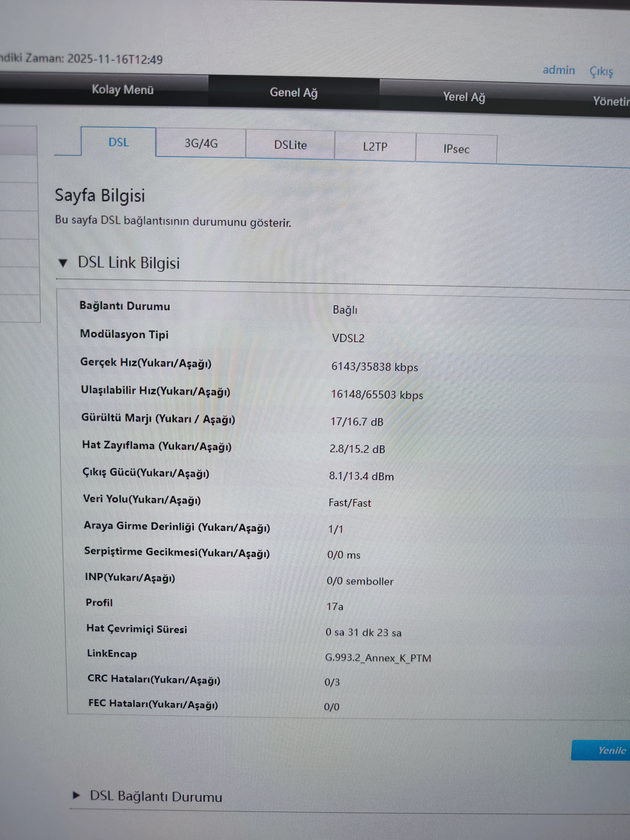Open the Yönetim menu item
The width and height of the screenshot is (630, 840).
(611, 101)
